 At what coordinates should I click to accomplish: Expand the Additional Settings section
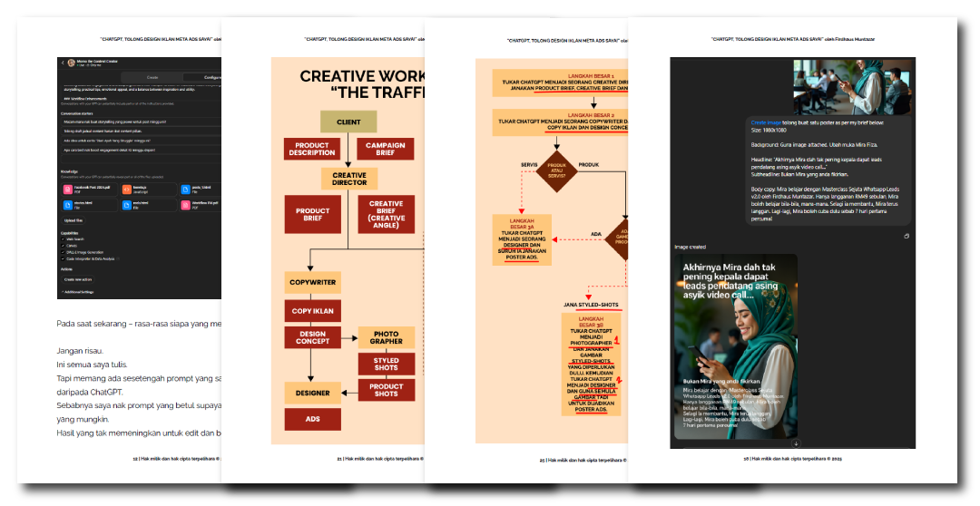coord(79,292)
